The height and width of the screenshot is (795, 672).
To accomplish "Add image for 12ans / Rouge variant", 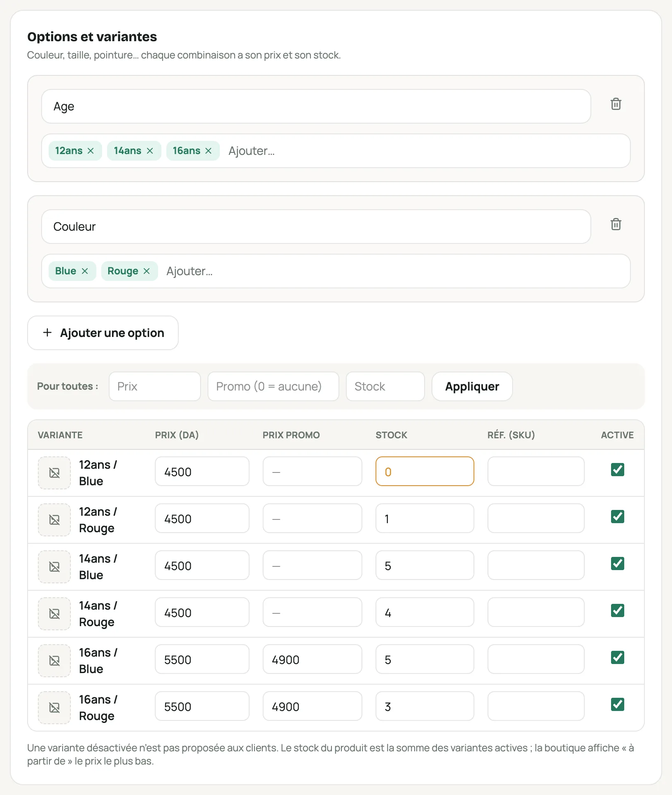I will (54, 520).
